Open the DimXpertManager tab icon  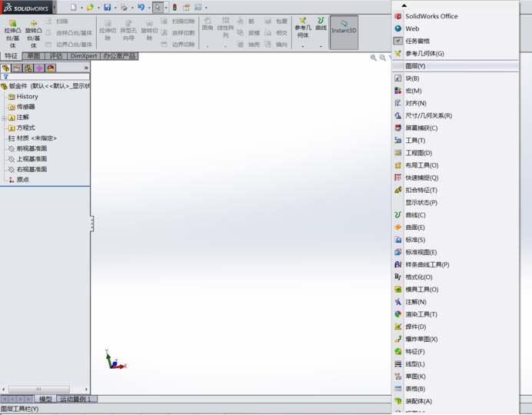tap(39, 68)
